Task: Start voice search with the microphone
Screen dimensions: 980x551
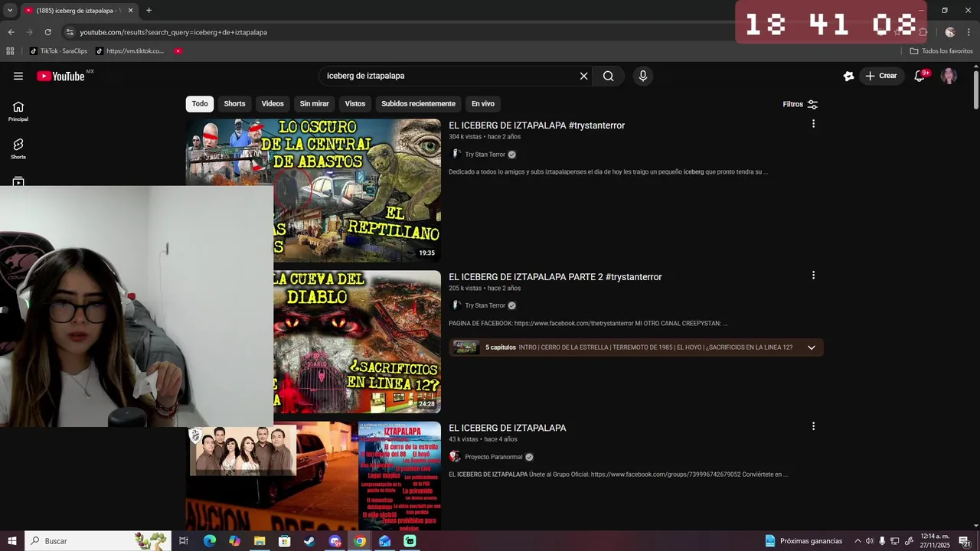Action: point(643,76)
